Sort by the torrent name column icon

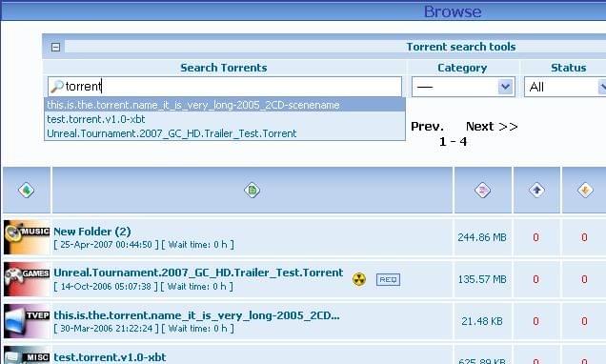click(252, 191)
